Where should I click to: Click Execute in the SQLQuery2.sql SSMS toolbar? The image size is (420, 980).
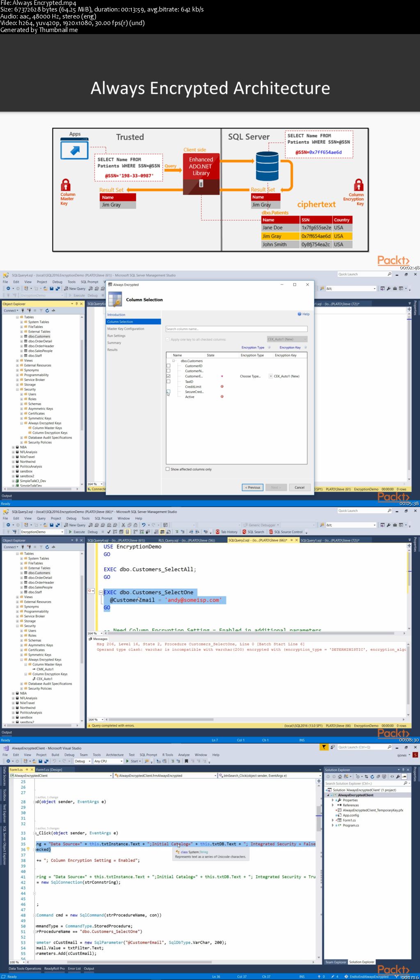77,532
